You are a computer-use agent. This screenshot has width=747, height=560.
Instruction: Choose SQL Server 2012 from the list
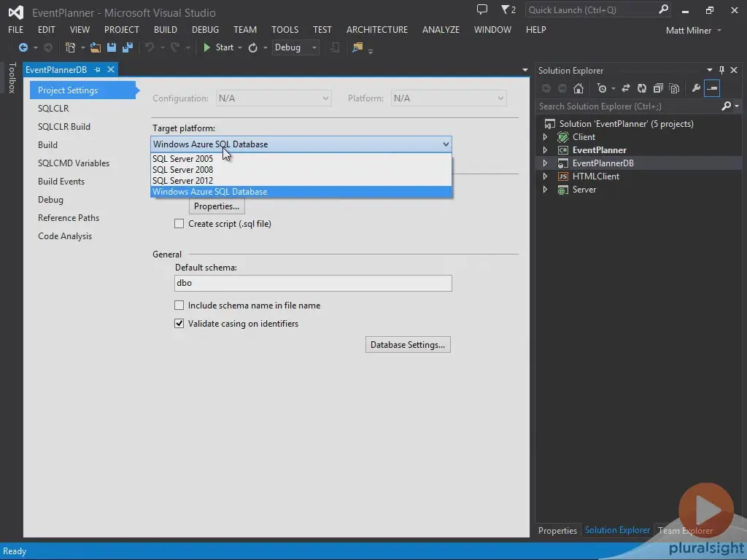tap(301, 181)
